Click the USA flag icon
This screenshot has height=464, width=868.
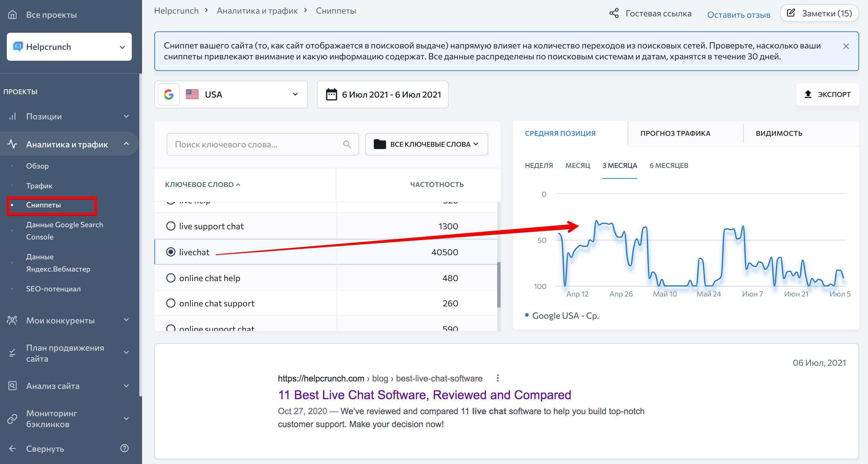click(192, 94)
